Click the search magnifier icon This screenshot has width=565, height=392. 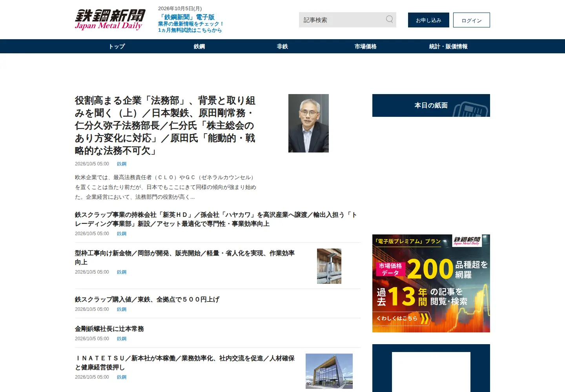389,19
